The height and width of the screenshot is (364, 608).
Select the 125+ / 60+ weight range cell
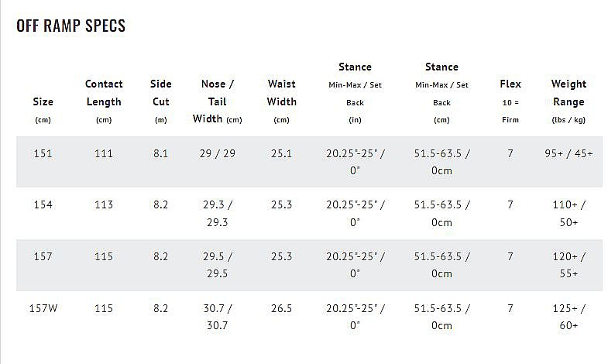click(x=568, y=317)
